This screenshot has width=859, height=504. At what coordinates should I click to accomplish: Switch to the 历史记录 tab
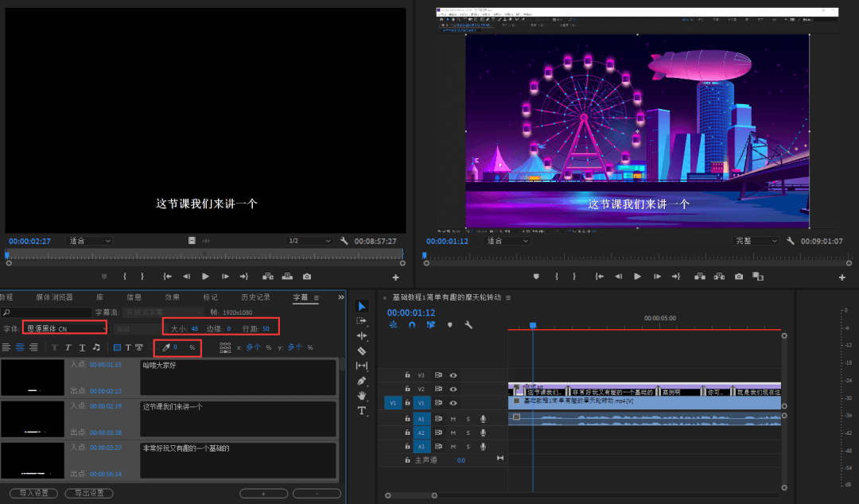[256, 297]
